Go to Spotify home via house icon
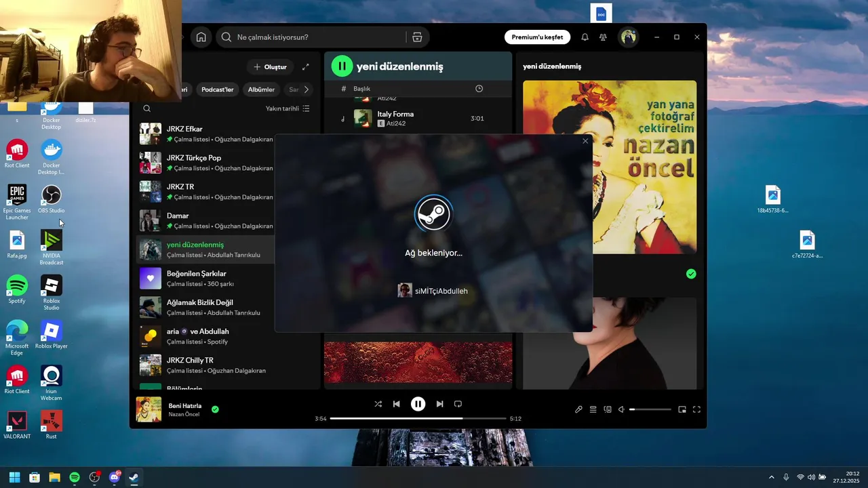Image resolution: width=868 pixels, height=488 pixels. [x=201, y=37]
